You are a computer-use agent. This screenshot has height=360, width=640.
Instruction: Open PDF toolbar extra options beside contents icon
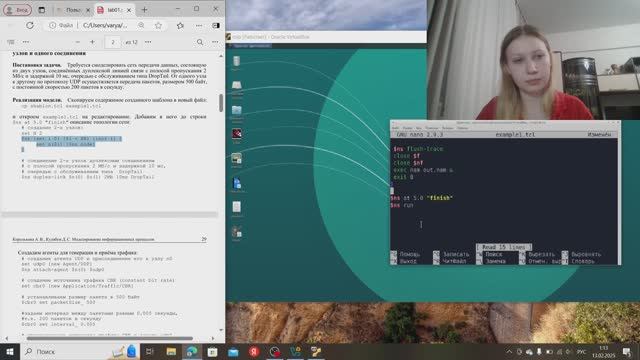click(26, 42)
